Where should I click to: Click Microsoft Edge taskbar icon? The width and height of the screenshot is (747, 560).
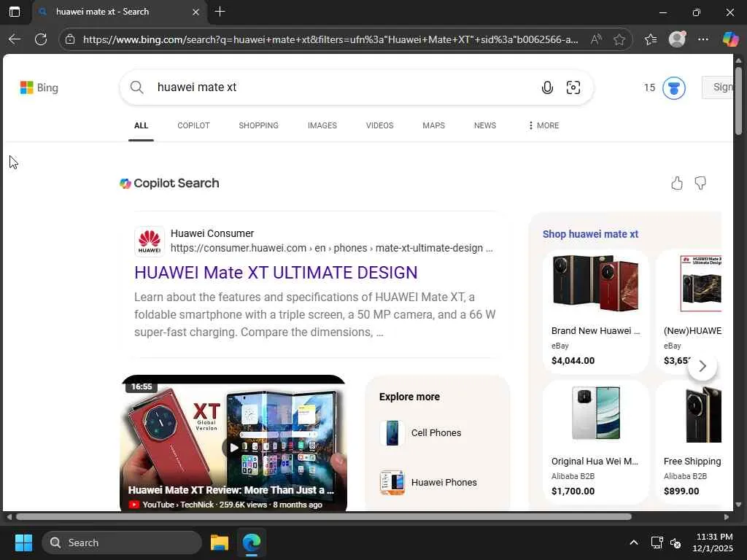point(252,542)
